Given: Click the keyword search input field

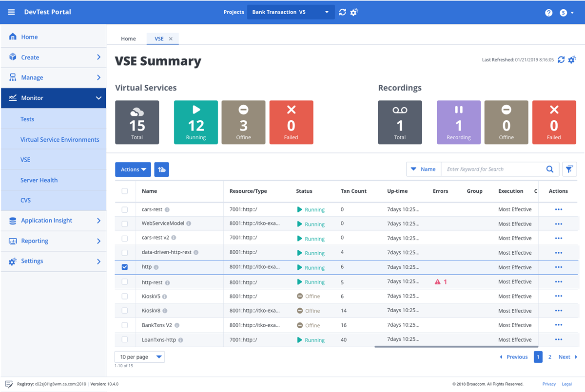Looking at the screenshot, I should tap(493, 169).
